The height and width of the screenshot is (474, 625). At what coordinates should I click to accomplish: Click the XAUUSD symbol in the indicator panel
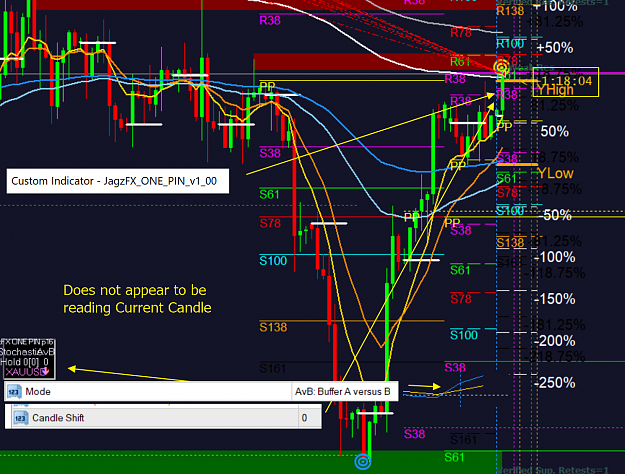(23, 372)
